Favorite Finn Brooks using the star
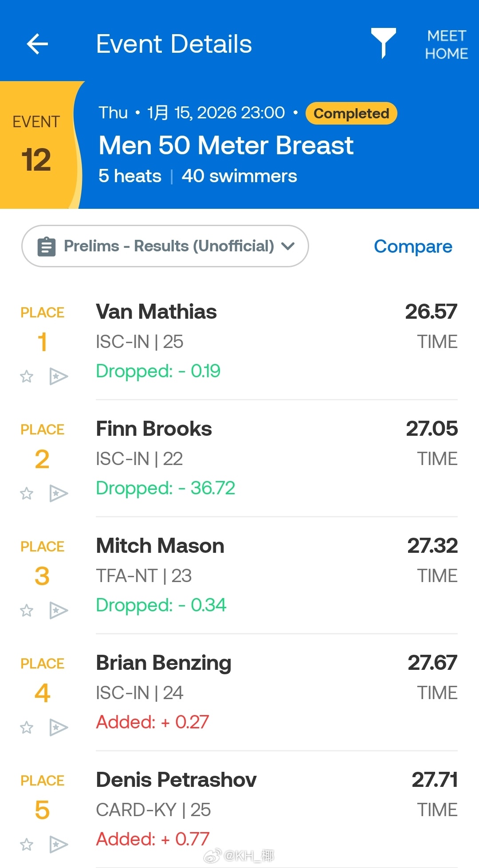Image resolution: width=479 pixels, height=868 pixels. tap(27, 493)
